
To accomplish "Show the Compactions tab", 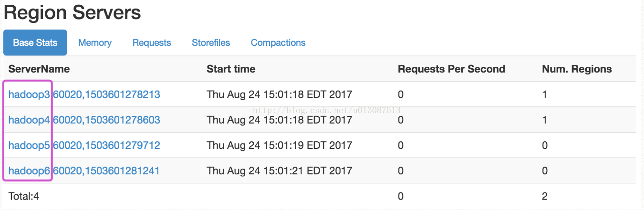I will (x=278, y=42).
